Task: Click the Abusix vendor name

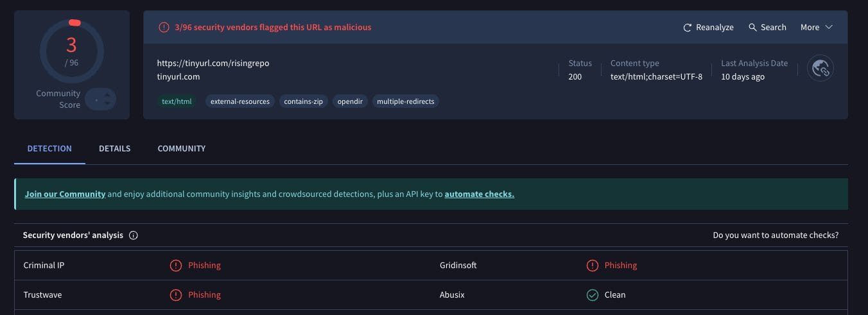Action: tap(452, 295)
